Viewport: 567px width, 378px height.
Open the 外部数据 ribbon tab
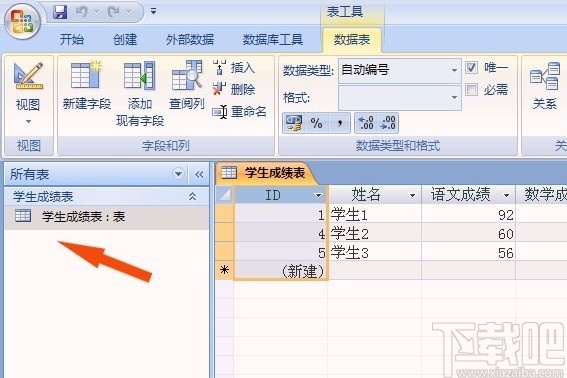coord(190,39)
